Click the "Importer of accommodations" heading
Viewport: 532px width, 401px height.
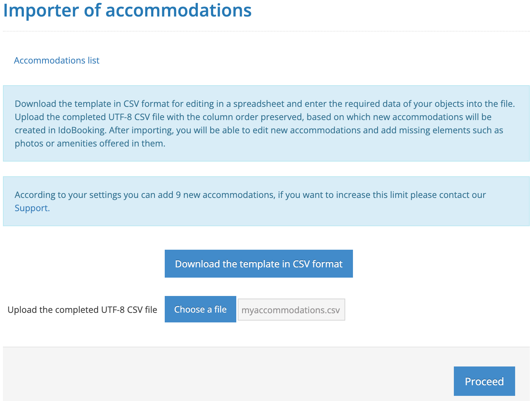[127, 10]
